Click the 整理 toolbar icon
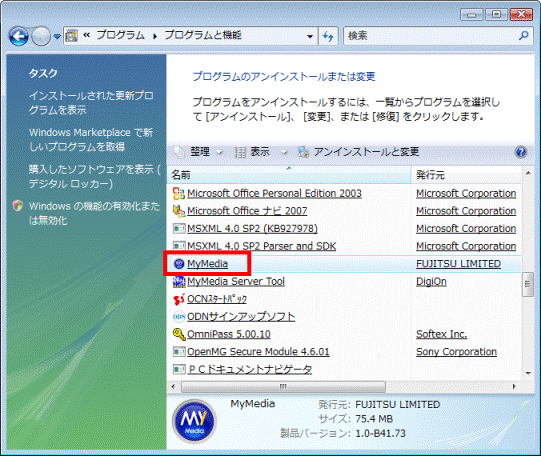 (x=179, y=152)
